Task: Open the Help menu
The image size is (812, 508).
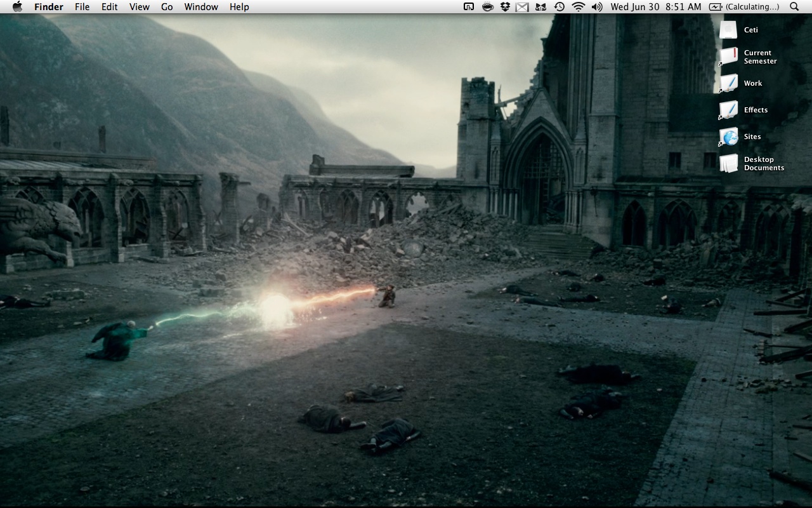Action: click(239, 7)
